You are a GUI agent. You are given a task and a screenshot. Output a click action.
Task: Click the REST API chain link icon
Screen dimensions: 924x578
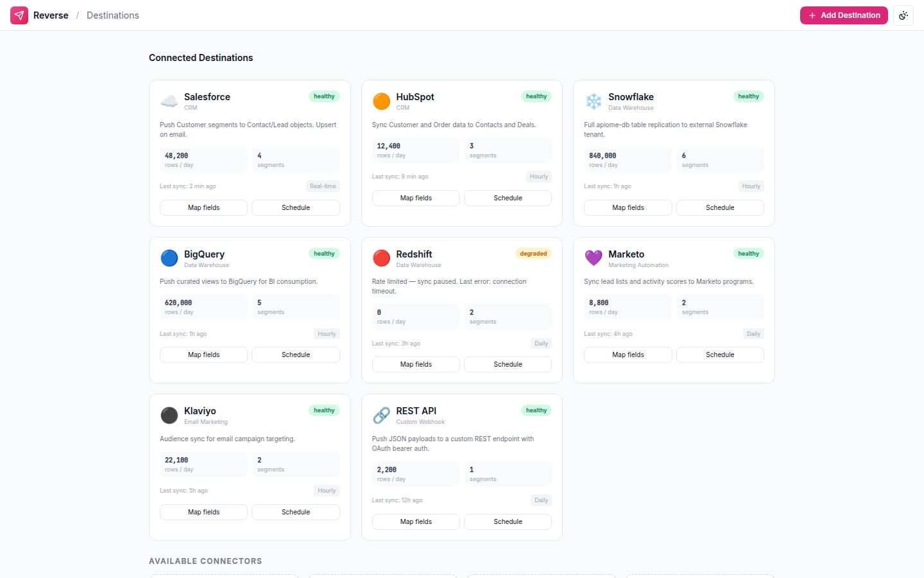pyautogui.click(x=382, y=416)
